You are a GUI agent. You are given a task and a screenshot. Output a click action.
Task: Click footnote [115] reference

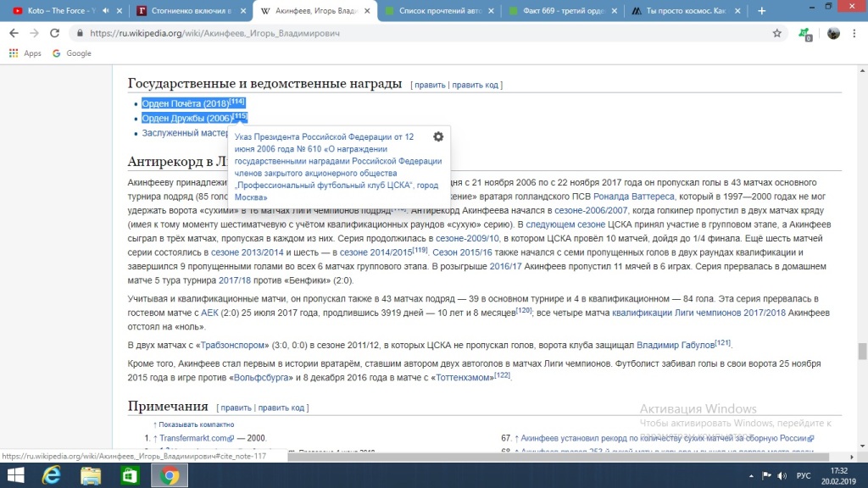[x=240, y=115]
